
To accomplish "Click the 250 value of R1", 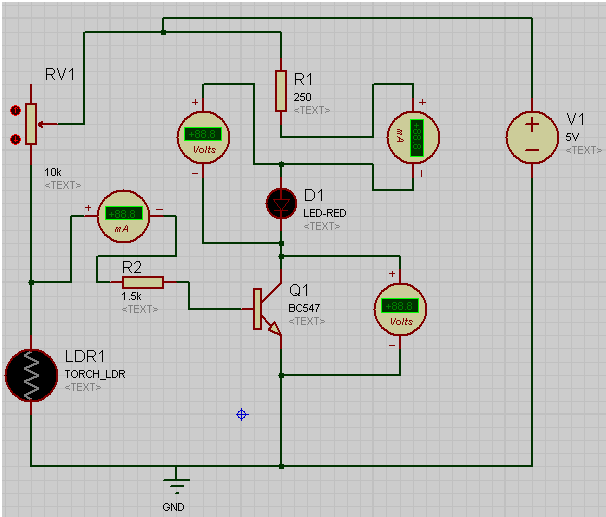I will 302,97.
